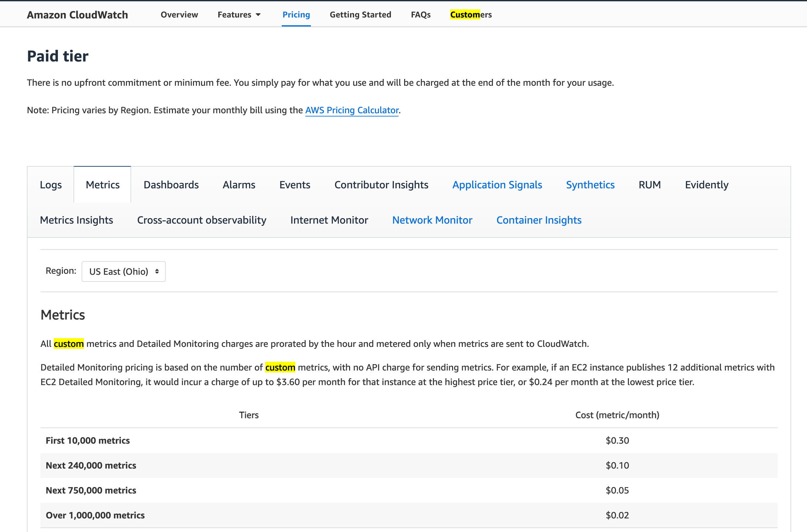Click the $0.10 cost value
Screen dimensions: 807x532
click(x=617, y=465)
